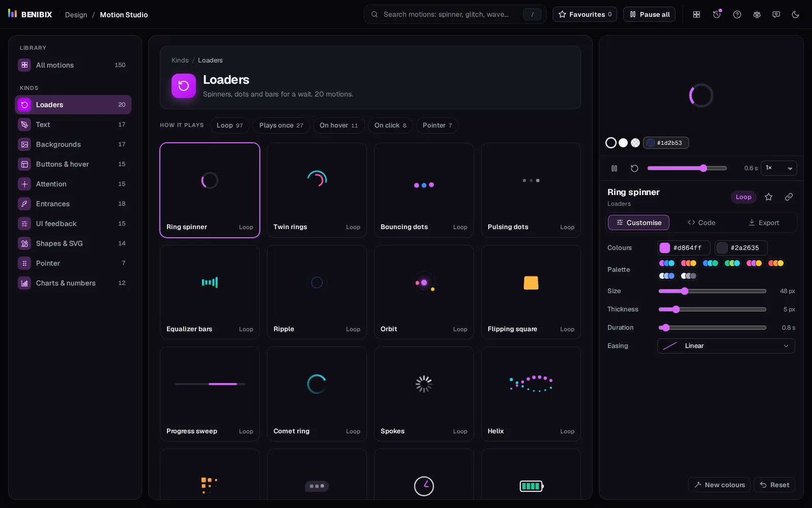812x508 pixels.
Task: Click the Loaders icon in the sidebar
Action: (24, 105)
